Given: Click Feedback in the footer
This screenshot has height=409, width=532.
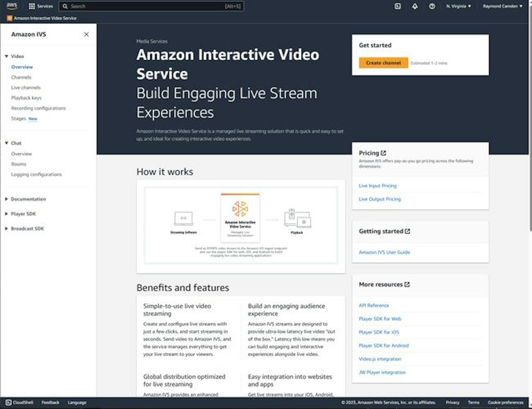Looking at the screenshot, I should pyautogui.click(x=50, y=402).
